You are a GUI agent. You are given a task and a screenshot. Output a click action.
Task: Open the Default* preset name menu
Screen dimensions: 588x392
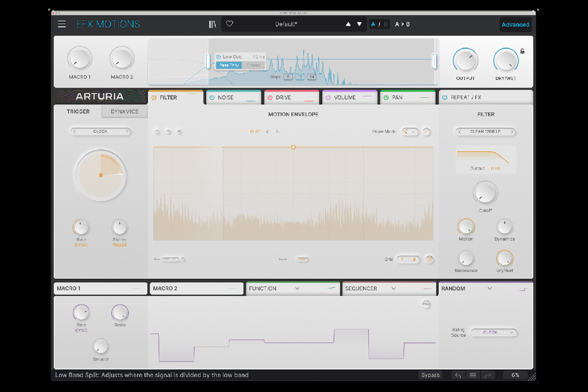286,24
